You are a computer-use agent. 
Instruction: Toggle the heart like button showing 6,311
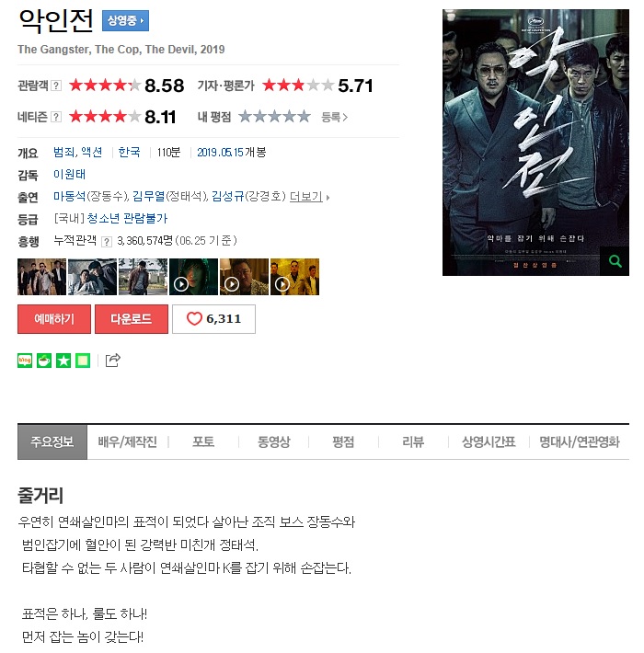(213, 319)
